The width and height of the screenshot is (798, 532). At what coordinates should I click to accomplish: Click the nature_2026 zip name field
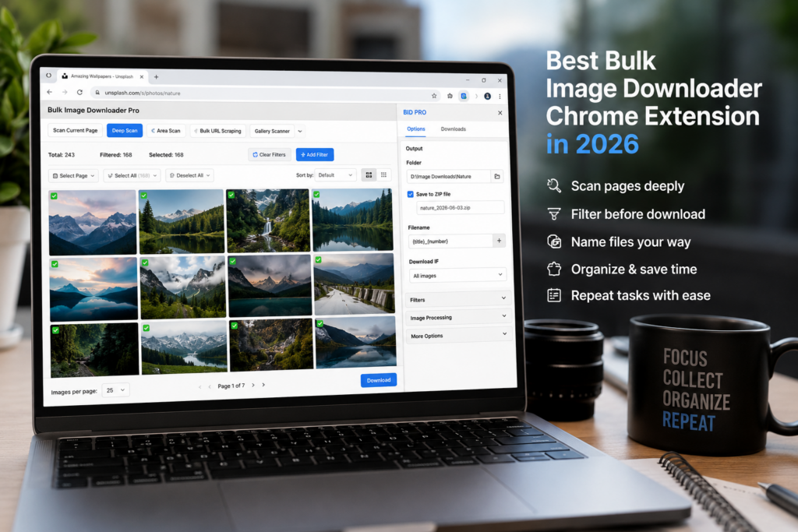pos(460,207)
